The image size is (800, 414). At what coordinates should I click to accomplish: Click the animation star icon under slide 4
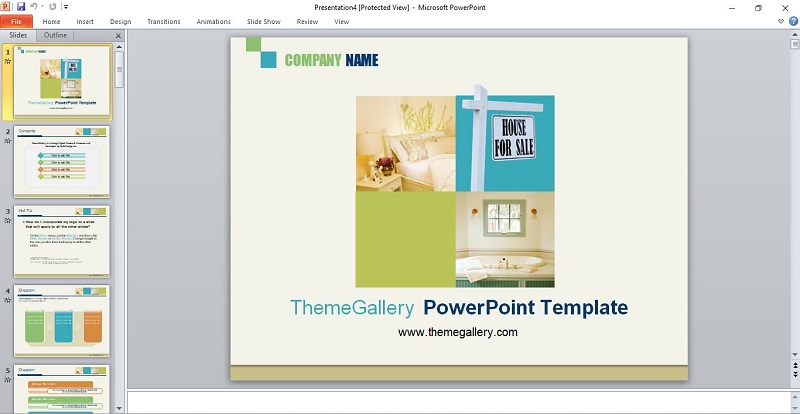pos(8,300)
